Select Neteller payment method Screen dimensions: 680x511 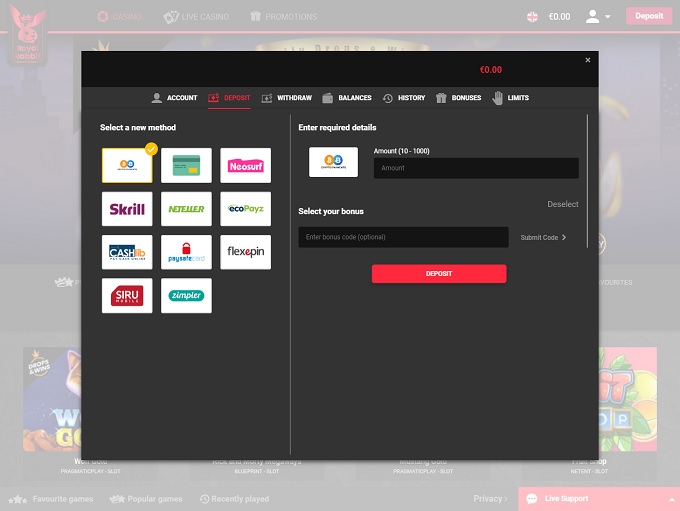(x=186, y=209)
